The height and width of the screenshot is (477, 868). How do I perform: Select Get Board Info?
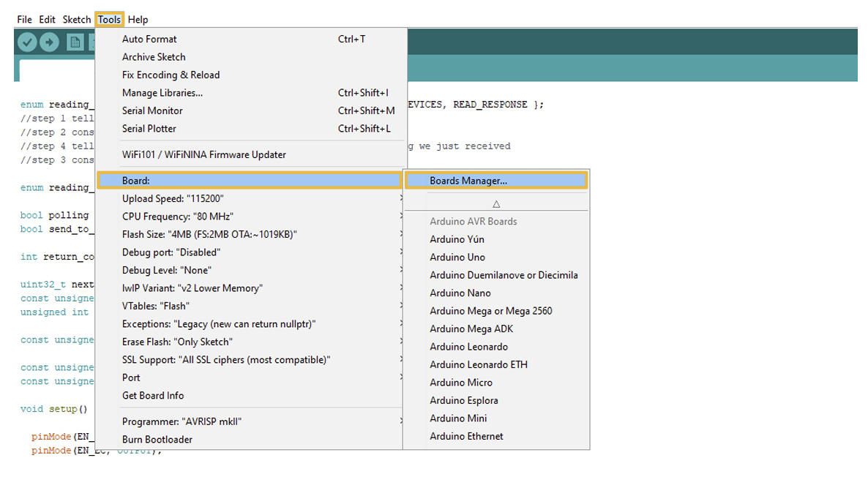pos(251,396)
